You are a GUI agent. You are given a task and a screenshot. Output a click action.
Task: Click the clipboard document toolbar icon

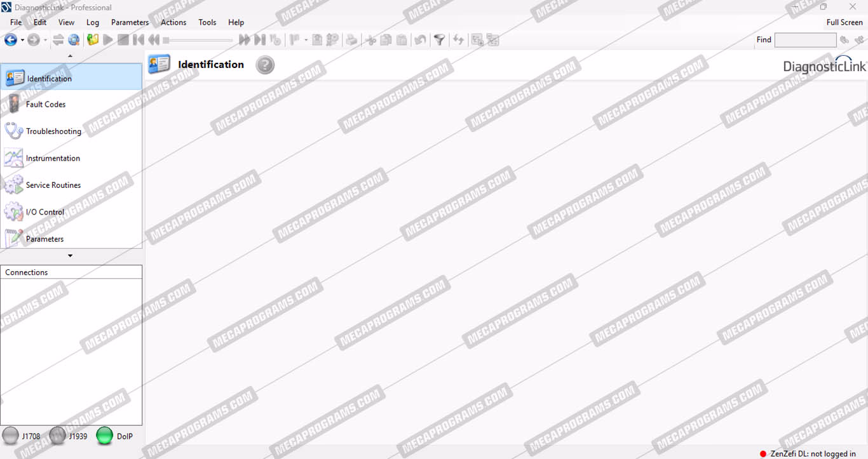317,40
